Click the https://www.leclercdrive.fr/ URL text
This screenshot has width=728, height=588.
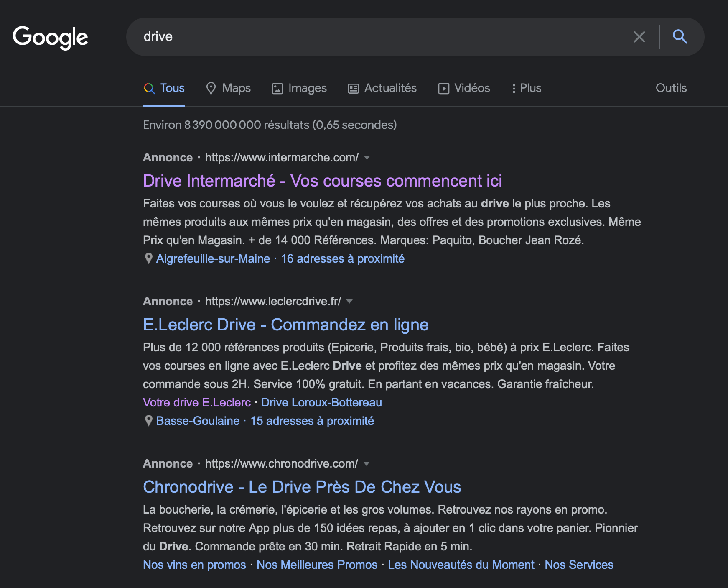(273, 302)
